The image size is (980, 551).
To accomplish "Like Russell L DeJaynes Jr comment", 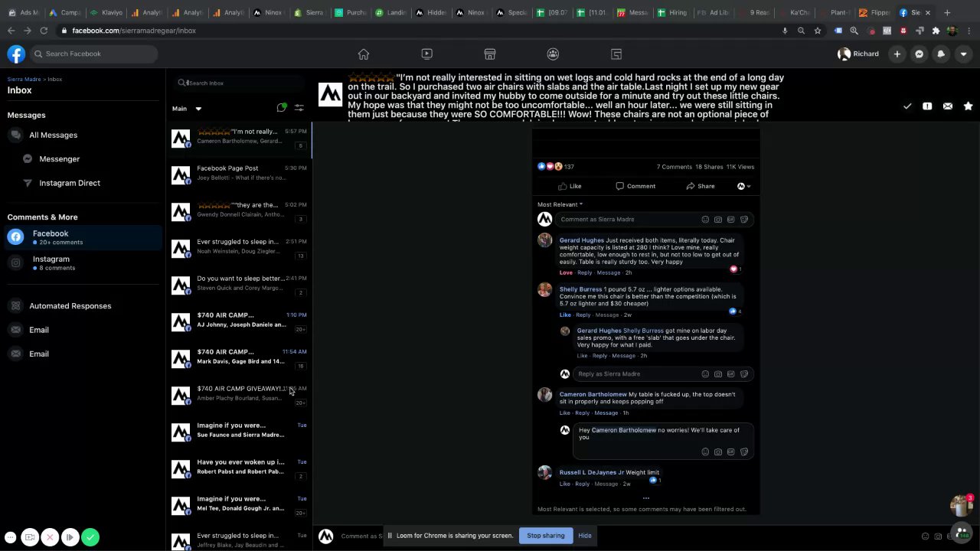I will [565, 484].
